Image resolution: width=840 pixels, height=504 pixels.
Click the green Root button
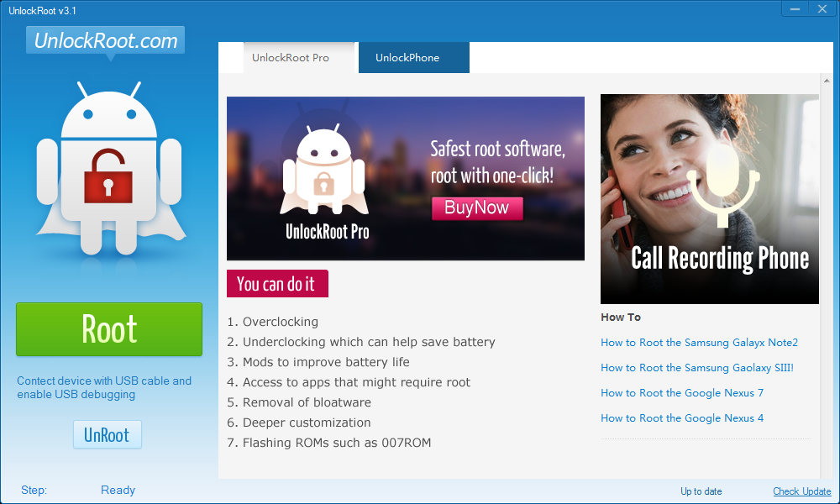tap(109, 329)
